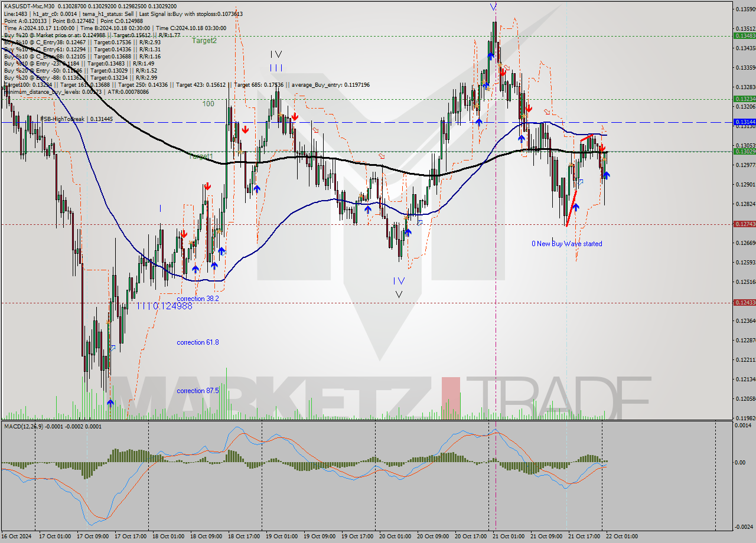The image size is (756, 543).
Task: Select the '0 New Buy Wave started' label
Action: point(567,244)
